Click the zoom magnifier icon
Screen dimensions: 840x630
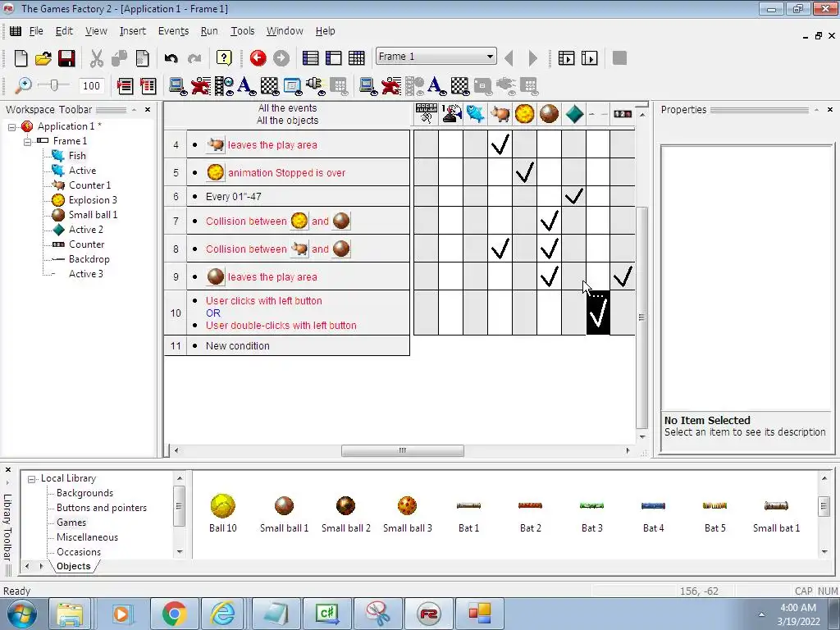(x=23, y=85)
